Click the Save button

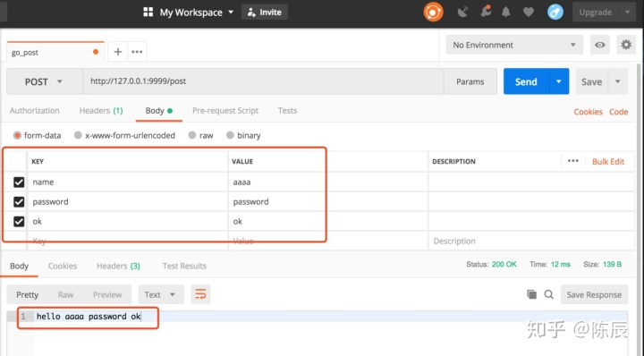[x=592, y=81]
